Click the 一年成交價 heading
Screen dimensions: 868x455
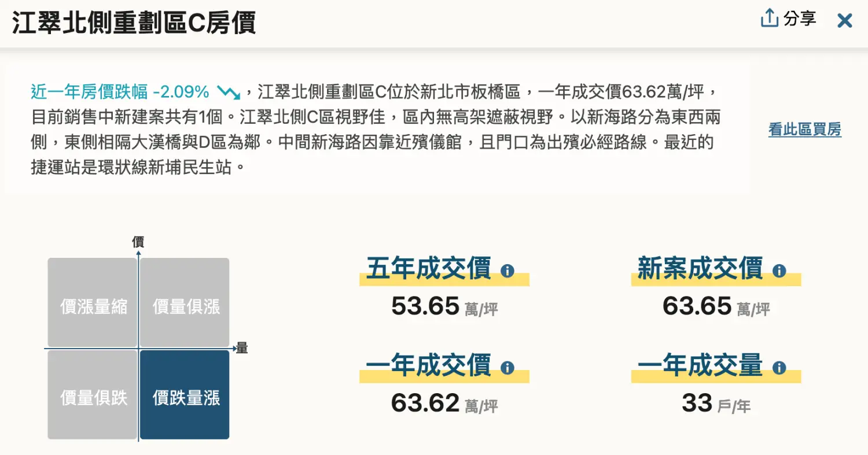click(428, 366)
